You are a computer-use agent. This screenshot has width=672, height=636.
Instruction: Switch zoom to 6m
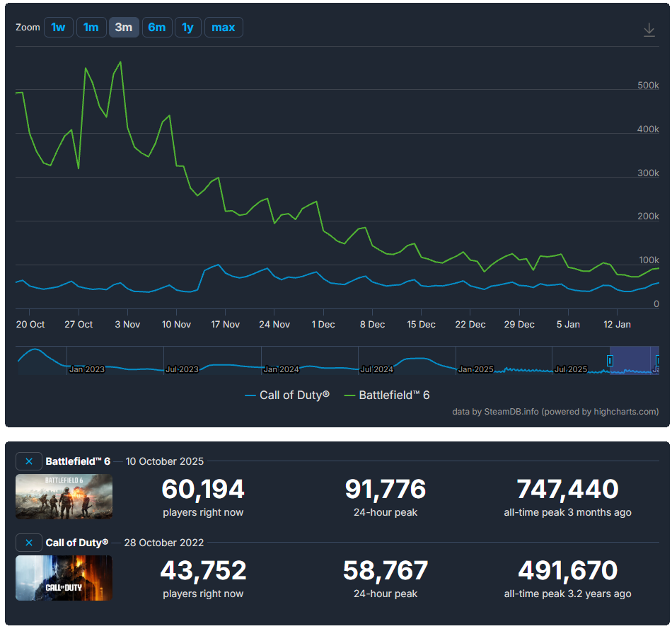tap(157, 28)
